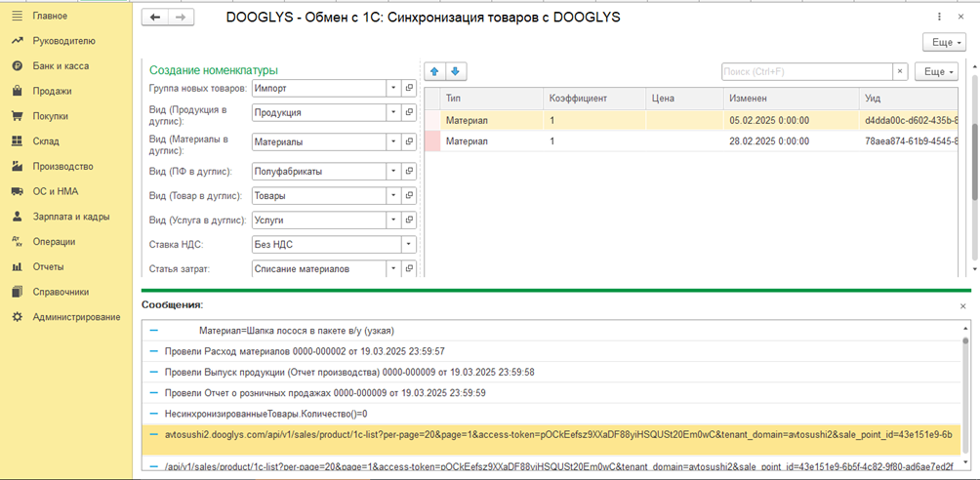The height and width of the screenshot is (480, 980).
Task: Open the top-right Еще menu
Action: point(945,43)
